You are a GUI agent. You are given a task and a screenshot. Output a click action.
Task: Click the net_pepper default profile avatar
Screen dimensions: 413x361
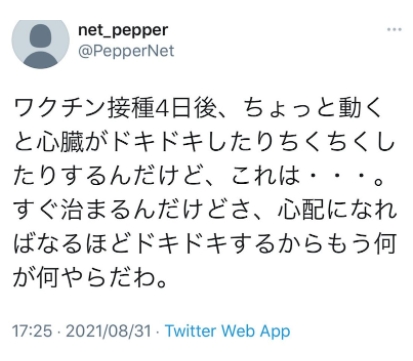[x=40, y=44]
